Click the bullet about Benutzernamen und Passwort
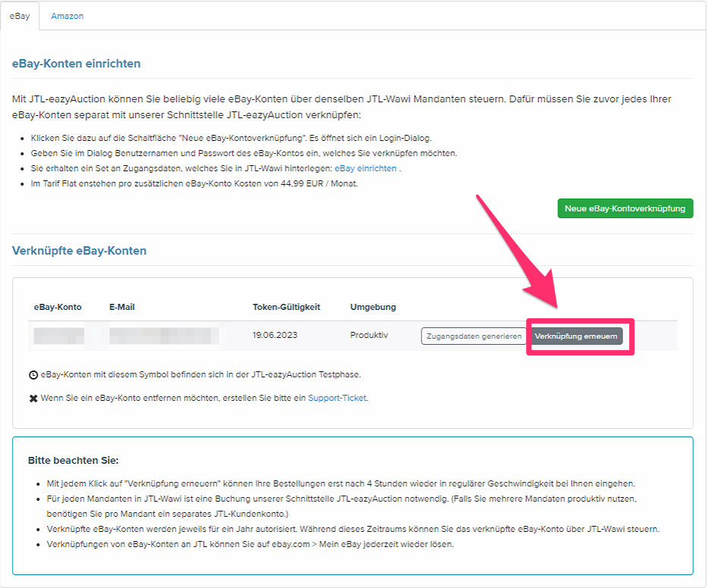708x588 pixels. [244, 153]
